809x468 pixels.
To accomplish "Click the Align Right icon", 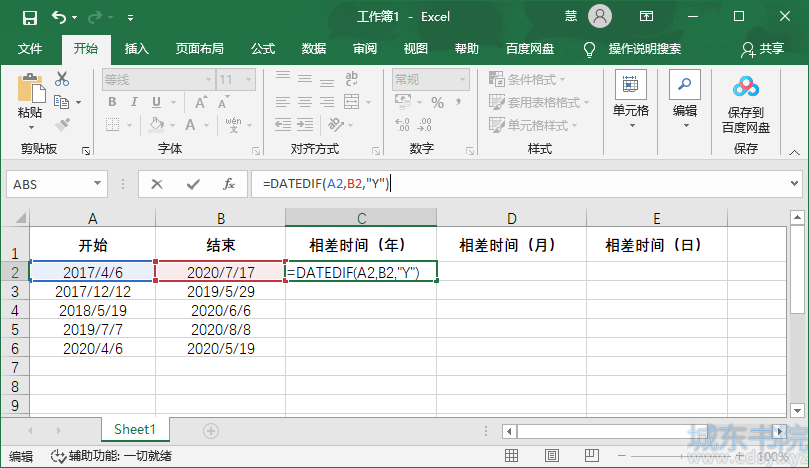I will pos(327,102).
